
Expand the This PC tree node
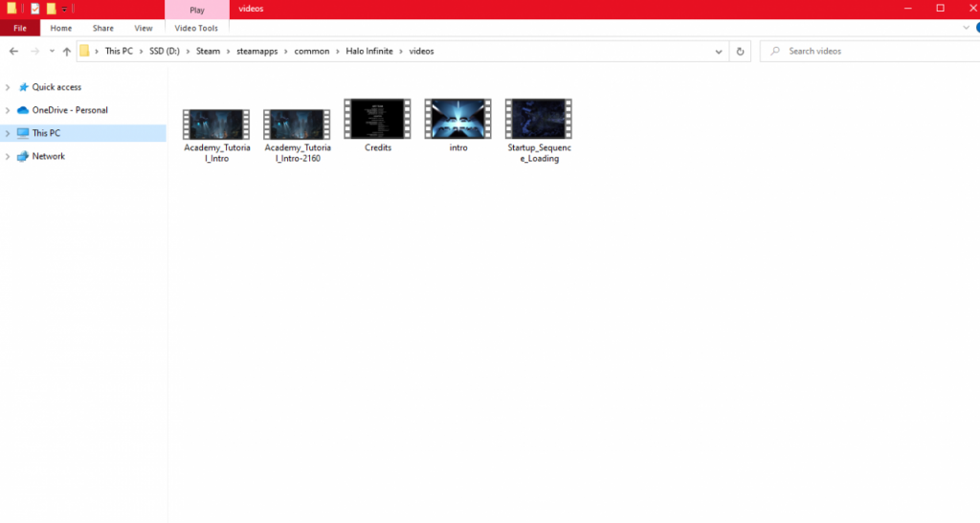pos(8,133)
